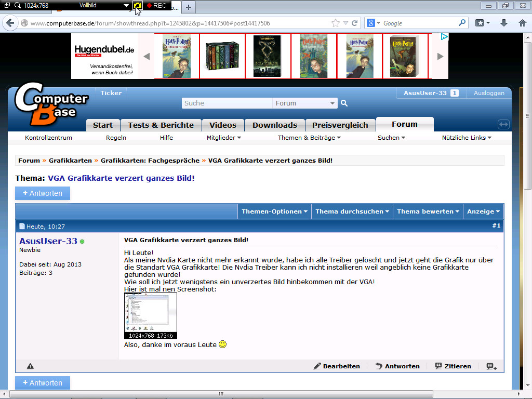The height and width of the screenshot is (399, 532).
Task: Switch to Tests & Berichte tab
Action: tap(161, 125)
